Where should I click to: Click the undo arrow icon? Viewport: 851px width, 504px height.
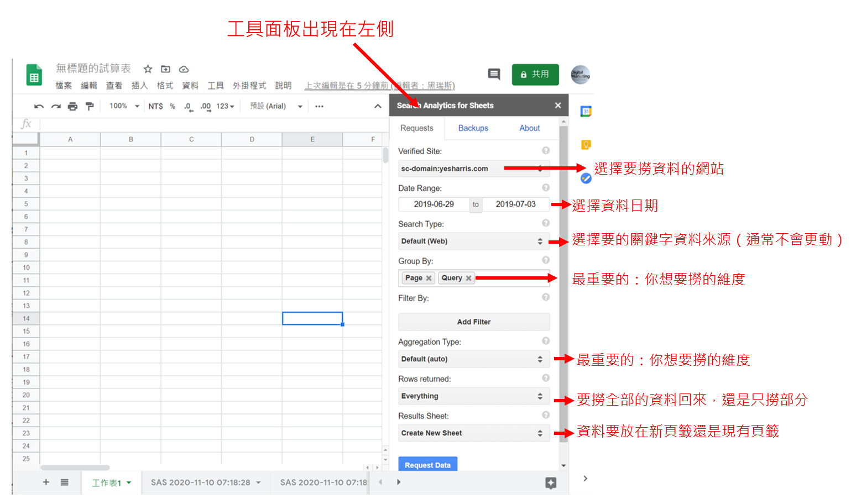click(x=39, y=106)
